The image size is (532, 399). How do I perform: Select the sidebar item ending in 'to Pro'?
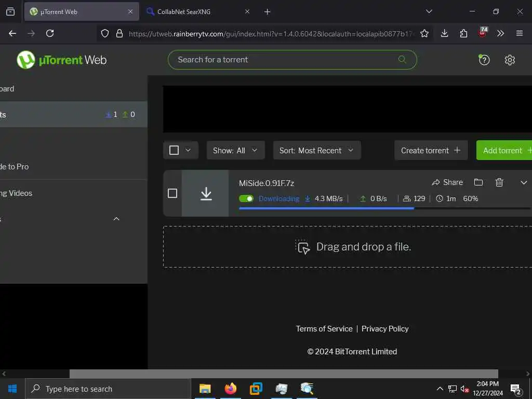(73, 167)
